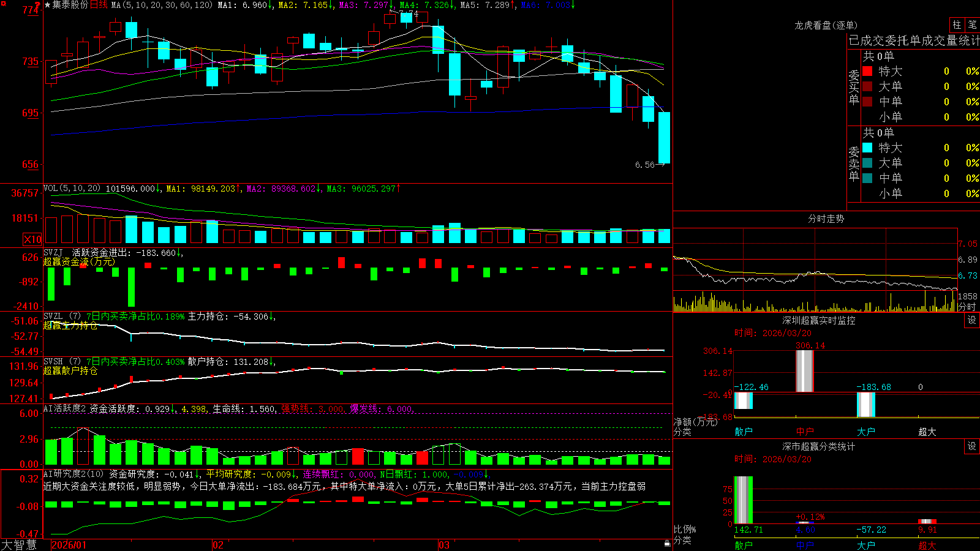Open MA(5,10,20,30,60,120) indicator parameters
The height and width of the screenshot is (551, 980).
[162, 5]
